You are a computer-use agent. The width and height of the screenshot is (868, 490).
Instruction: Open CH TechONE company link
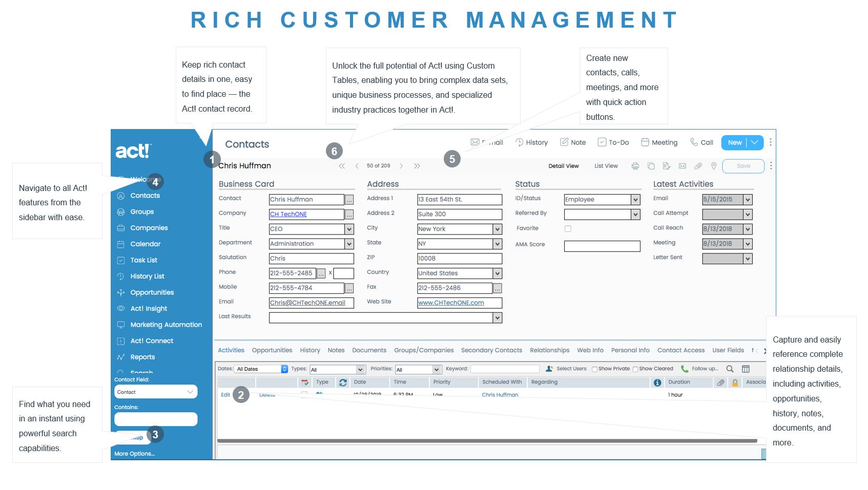(288, 215)
